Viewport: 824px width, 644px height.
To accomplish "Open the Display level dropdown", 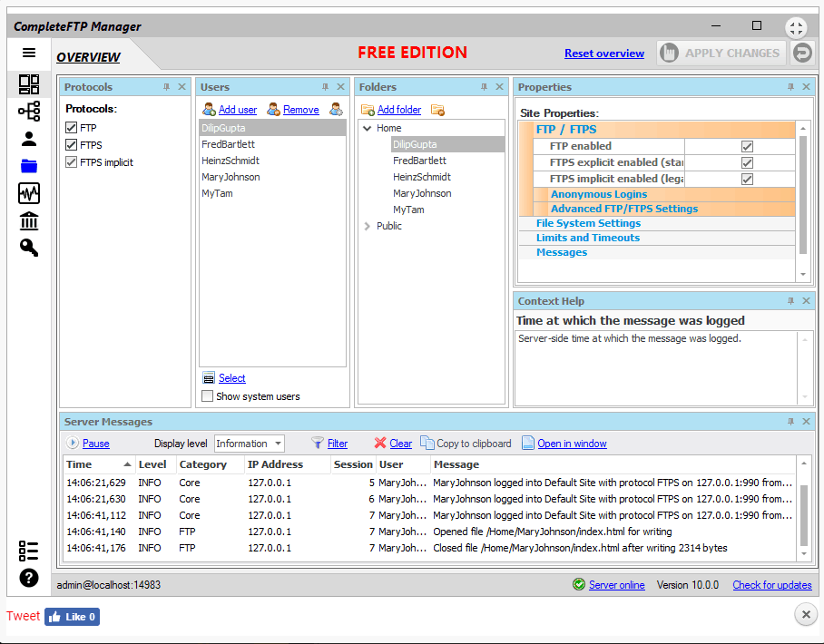I will (250, 444).
